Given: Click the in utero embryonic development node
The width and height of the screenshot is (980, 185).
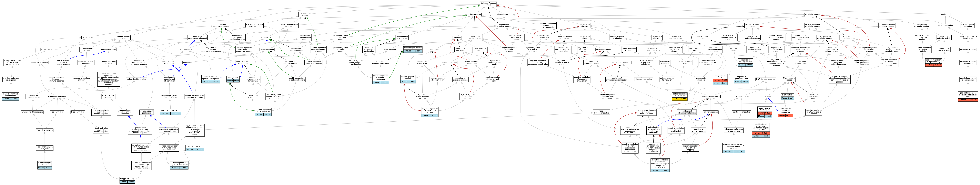Looking at the screenshot, I should (x=11, y=96).
